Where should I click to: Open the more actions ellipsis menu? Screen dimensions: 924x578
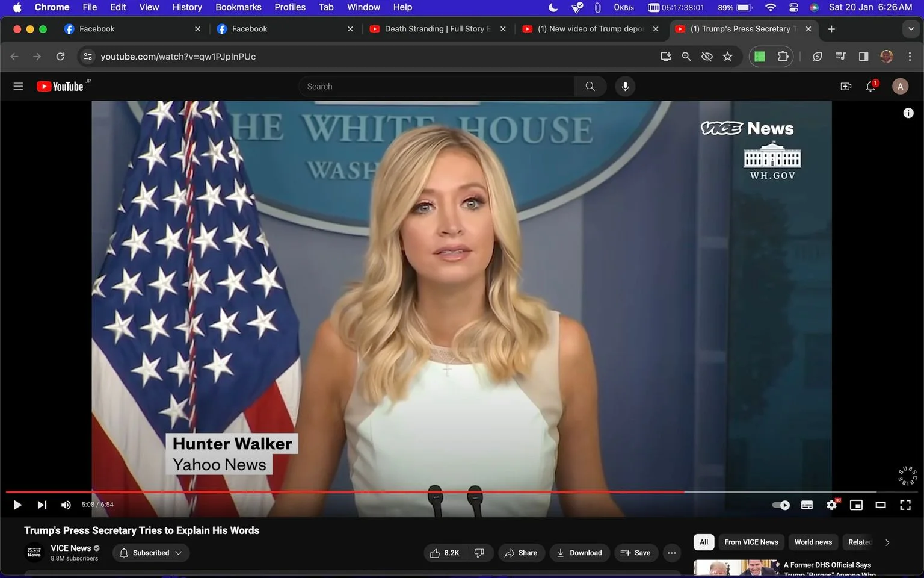click(x=672, y=553)
